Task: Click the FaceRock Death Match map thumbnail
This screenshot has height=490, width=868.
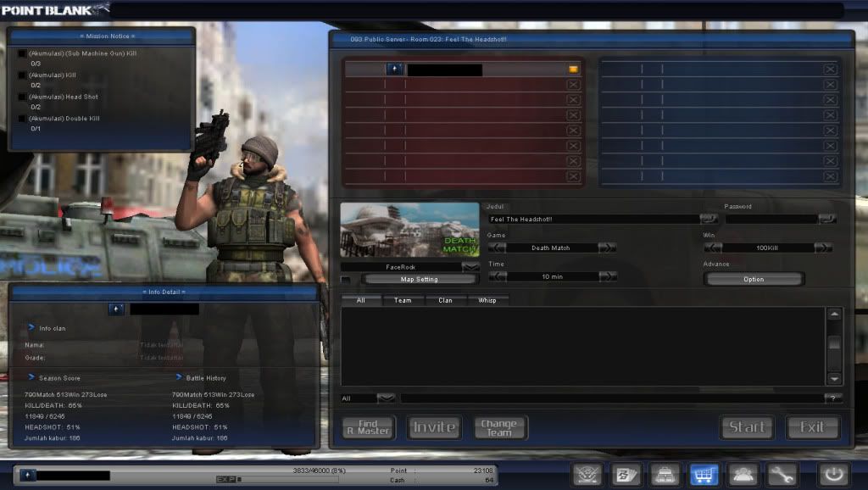Action: pos(409,230)
